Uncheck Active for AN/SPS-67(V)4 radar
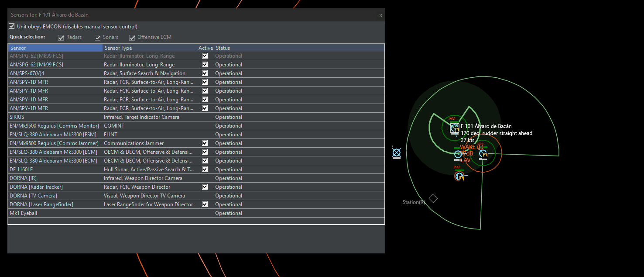The image size is (644, 277). (x=205, y=73)
